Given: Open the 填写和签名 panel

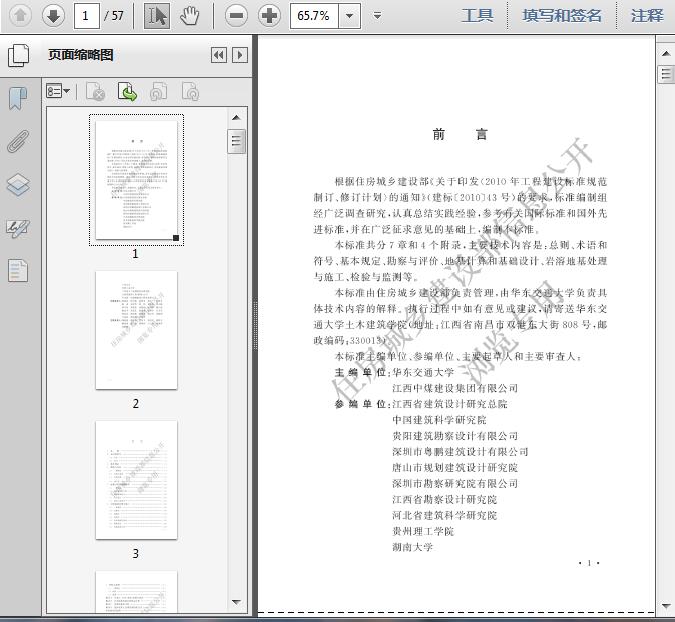Looking at the screenshot, I should pyautogui.click(x=562, y=15).
